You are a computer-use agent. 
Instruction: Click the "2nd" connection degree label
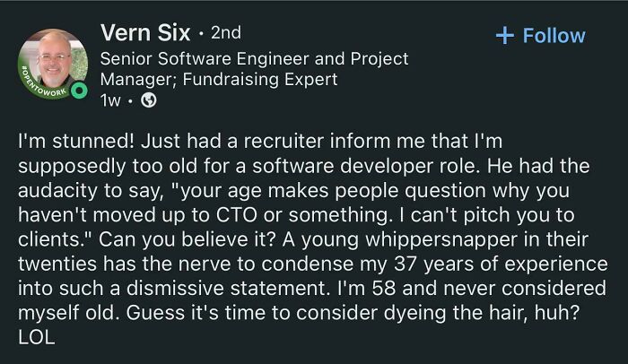(225, 33)
